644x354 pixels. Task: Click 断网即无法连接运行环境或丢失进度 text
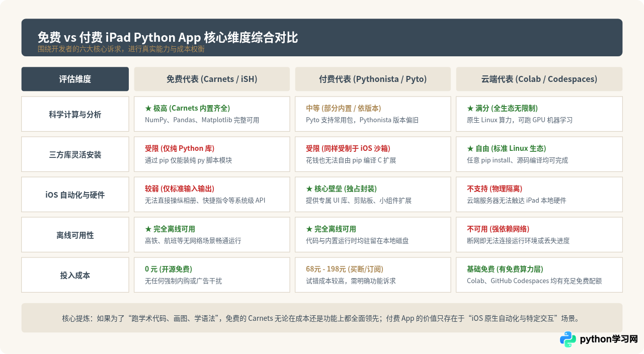coord(518,241)
